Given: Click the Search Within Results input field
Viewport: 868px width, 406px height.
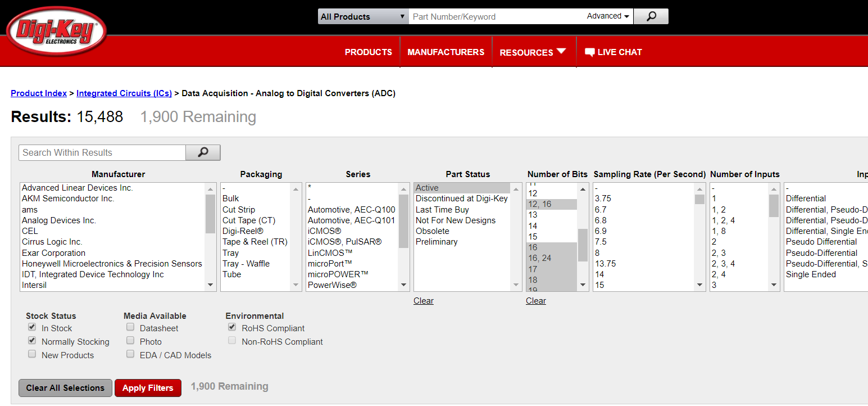Looking at the screenshot, I should tap(102, 152).
